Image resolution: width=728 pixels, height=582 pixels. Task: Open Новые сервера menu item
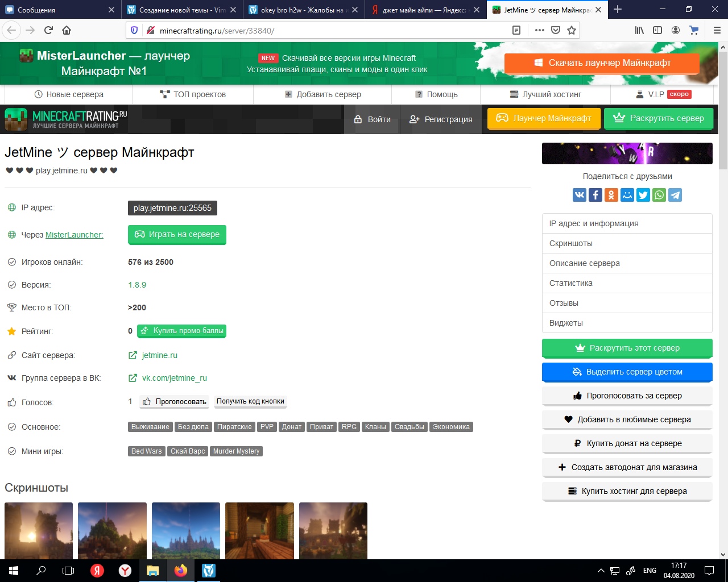coord(69,94)
